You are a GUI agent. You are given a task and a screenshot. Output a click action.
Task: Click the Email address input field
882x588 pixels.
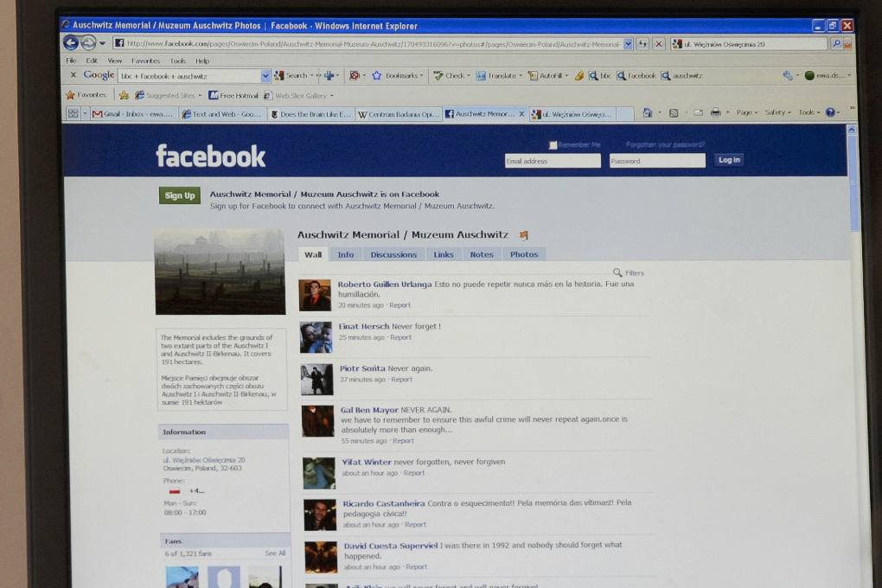click(553, 161)
